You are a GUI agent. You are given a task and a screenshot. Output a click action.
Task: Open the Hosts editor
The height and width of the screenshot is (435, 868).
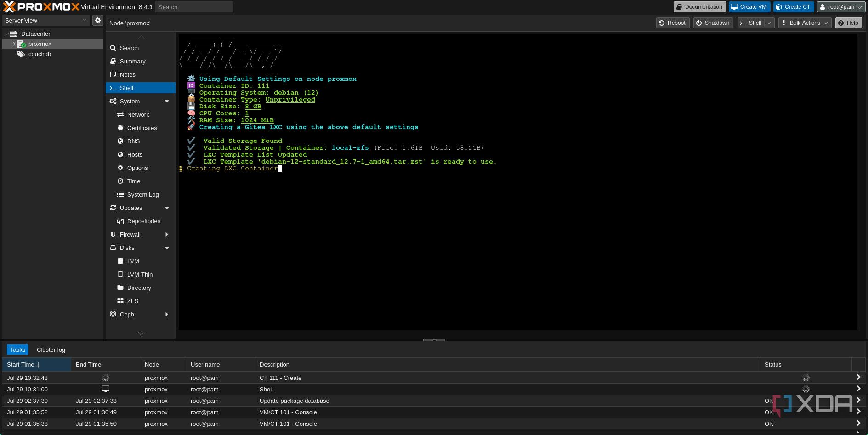(x=141, y=154)
